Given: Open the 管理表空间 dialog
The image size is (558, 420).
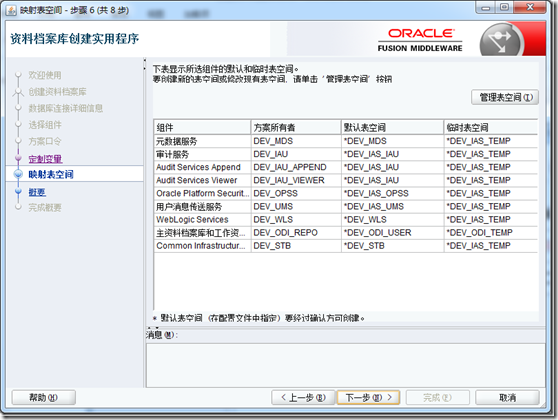Looking at the screenshot, I should click(x=505, y=97).
